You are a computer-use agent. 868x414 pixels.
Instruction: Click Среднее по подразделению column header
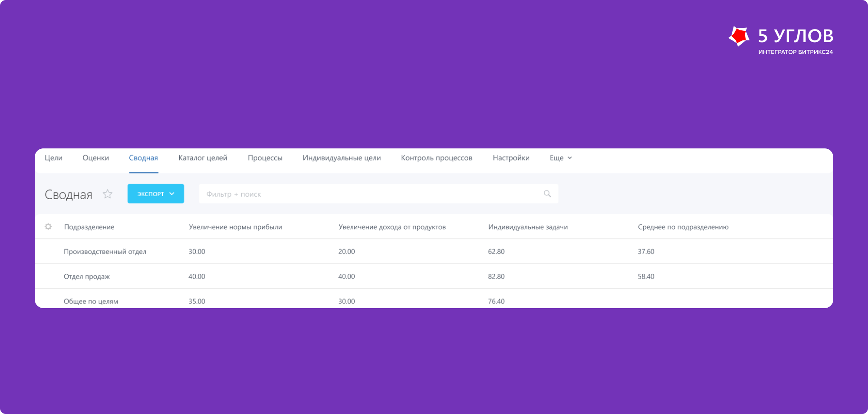click(683, 227)
